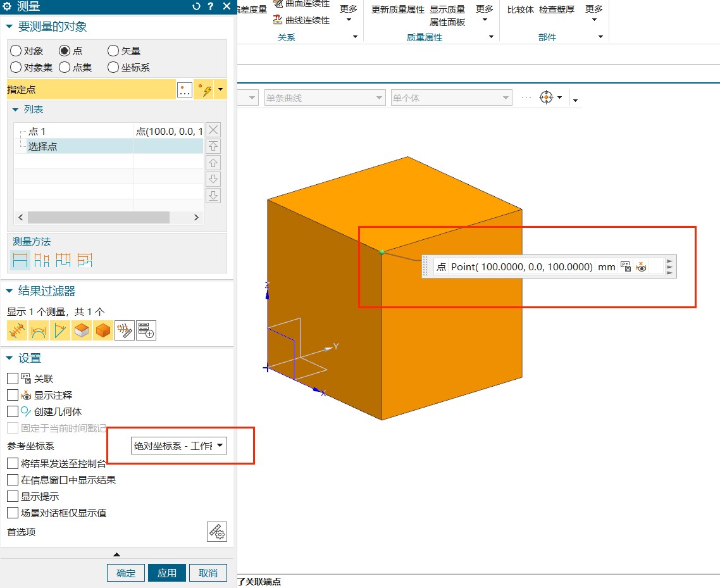The height and width of the screenshot is (588, 720).
Task: Click the 取消 button
Action: pyautogui.click(x=208, y=573)
